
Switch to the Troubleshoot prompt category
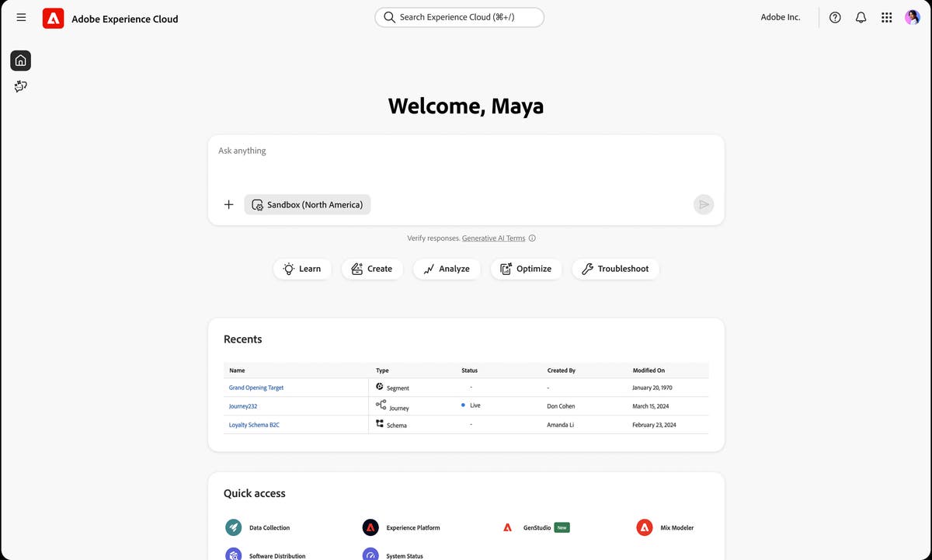[615, 269]
